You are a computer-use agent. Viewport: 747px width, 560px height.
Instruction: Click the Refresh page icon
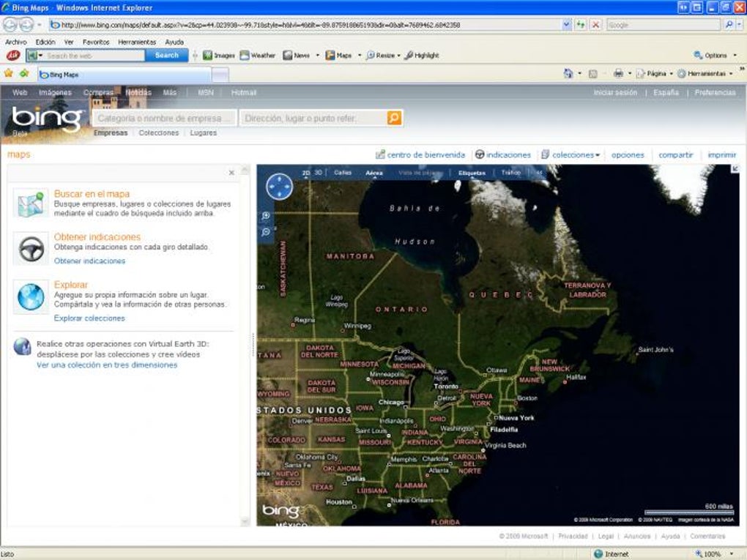pyautogui.click(x=580, y=25)
